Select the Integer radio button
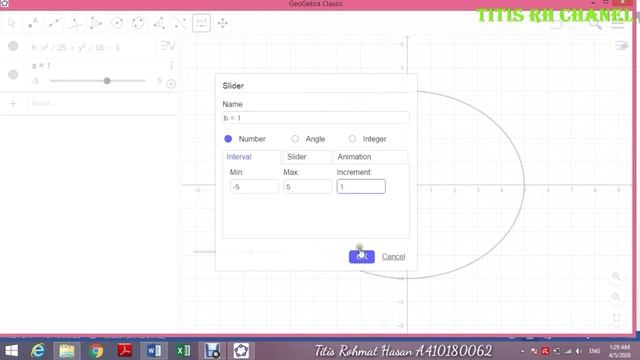The width and height of the screenshot is (640, 360). (x=352, y=139)
